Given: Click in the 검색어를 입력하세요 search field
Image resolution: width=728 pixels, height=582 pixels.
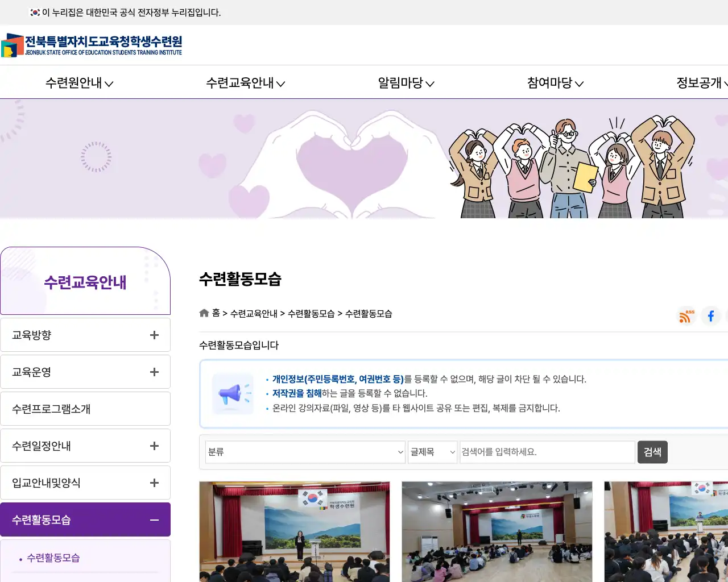Looking at the screenshot, I should pos(547,452).
